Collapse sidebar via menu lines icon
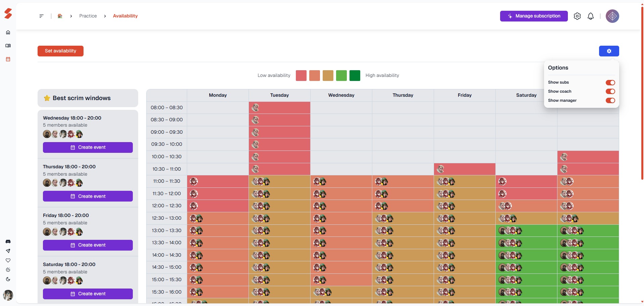644x306 pixels. (41, 16)
